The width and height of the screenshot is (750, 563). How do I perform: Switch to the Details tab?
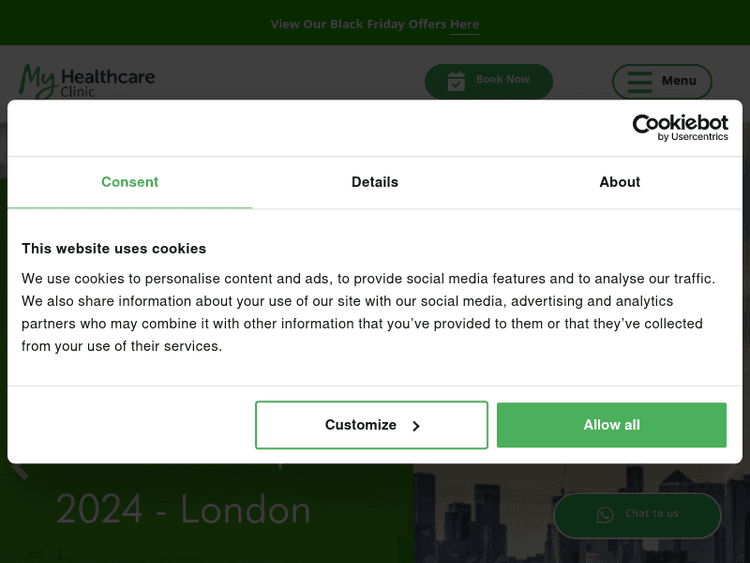tap(375, 182)
